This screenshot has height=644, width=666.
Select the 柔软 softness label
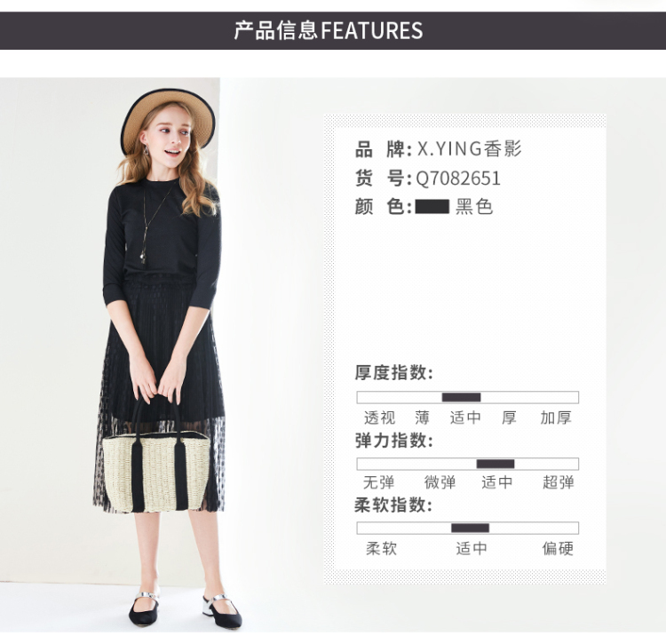coord(382,548)
